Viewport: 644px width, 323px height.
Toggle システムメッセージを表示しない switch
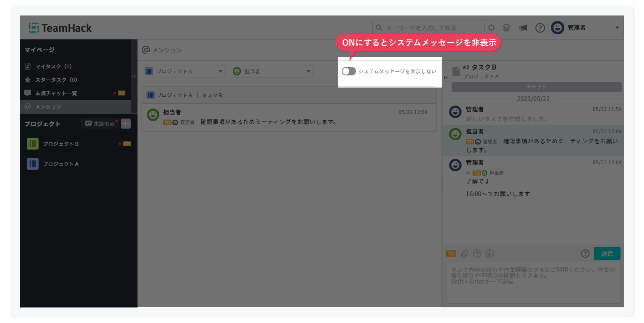pos(348,71)
